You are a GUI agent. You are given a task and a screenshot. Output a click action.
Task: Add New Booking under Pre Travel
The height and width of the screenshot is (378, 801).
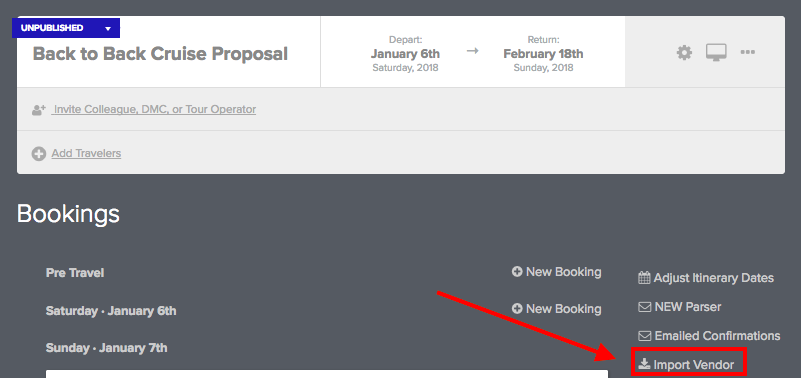click(557, 272)
